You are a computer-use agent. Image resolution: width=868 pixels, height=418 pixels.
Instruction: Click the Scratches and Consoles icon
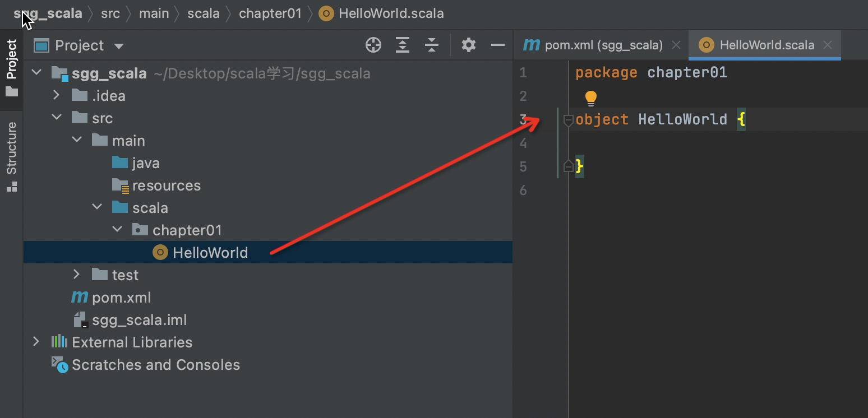60,365
